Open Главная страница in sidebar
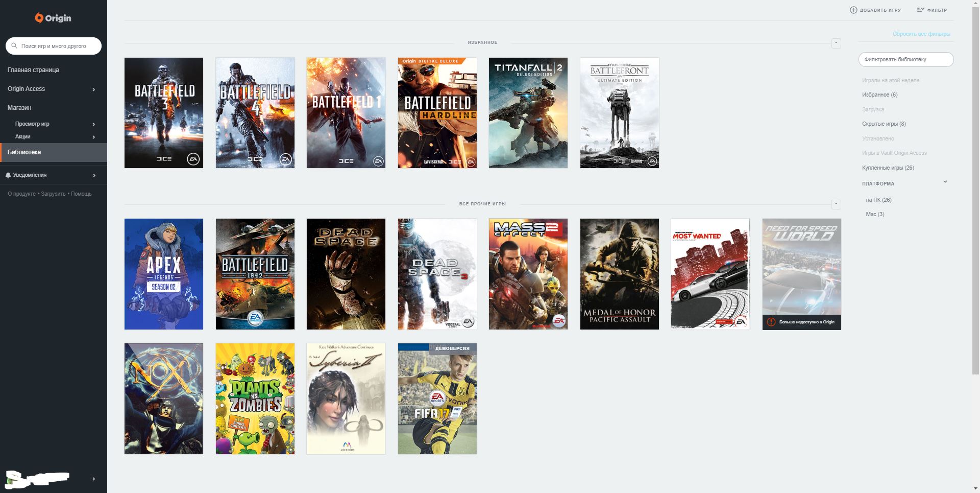 coord(33,70)
